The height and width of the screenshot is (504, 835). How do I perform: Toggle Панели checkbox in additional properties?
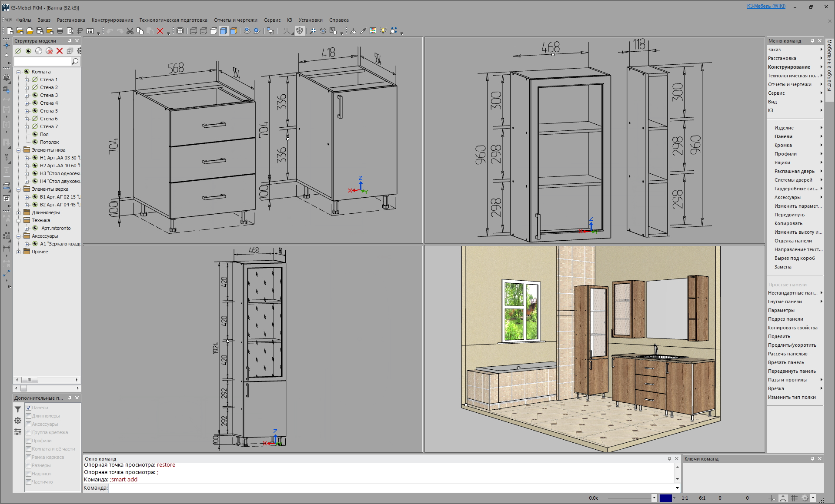(28, 407)
